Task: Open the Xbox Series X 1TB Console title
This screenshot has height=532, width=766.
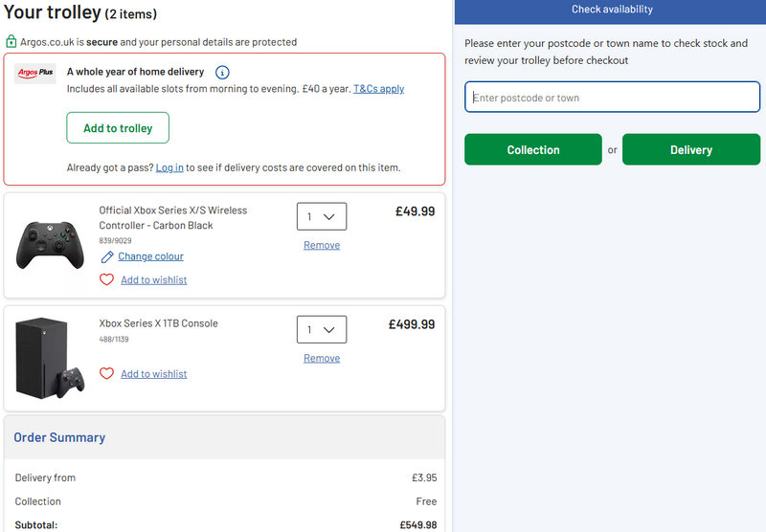Action: 158,323
